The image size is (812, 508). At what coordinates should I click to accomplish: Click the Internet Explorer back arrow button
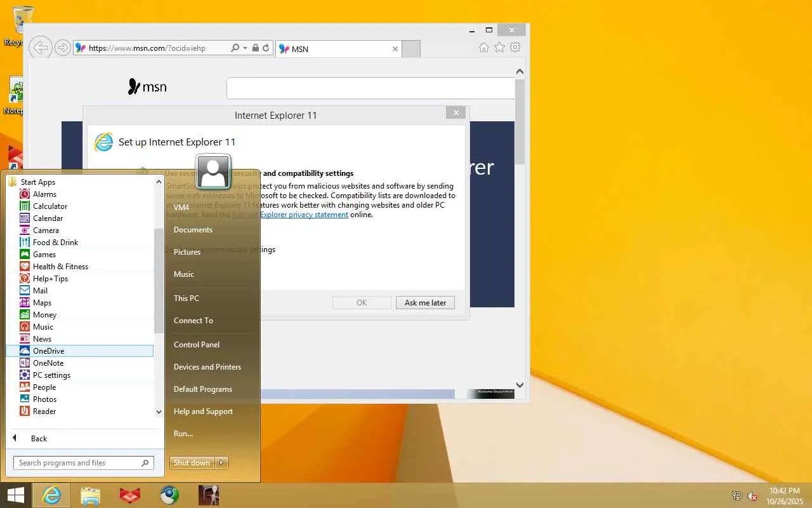tap(40, 48)
